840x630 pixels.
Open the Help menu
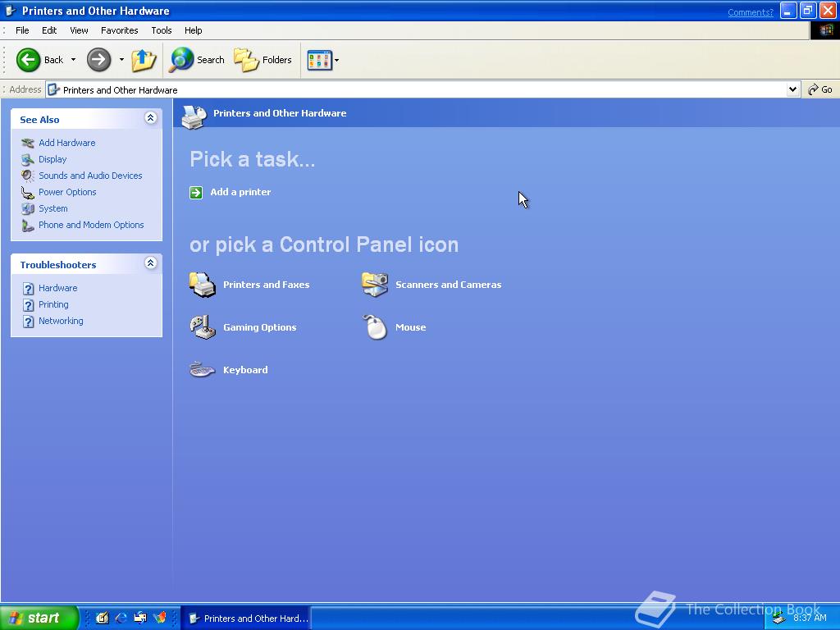click(x=194, y=30)
